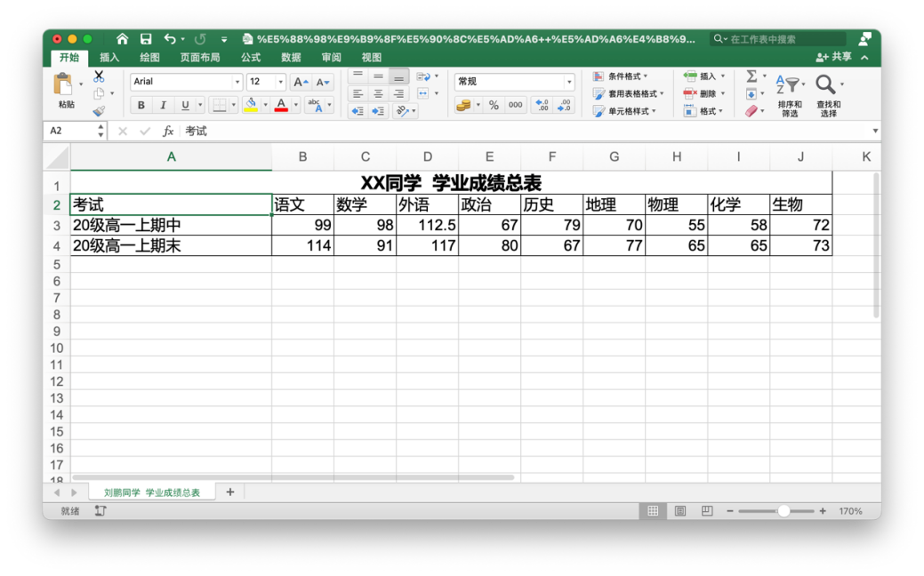Click the fx insert function icon
This screenshot has height=576, width=924.
tap(168, 132)
